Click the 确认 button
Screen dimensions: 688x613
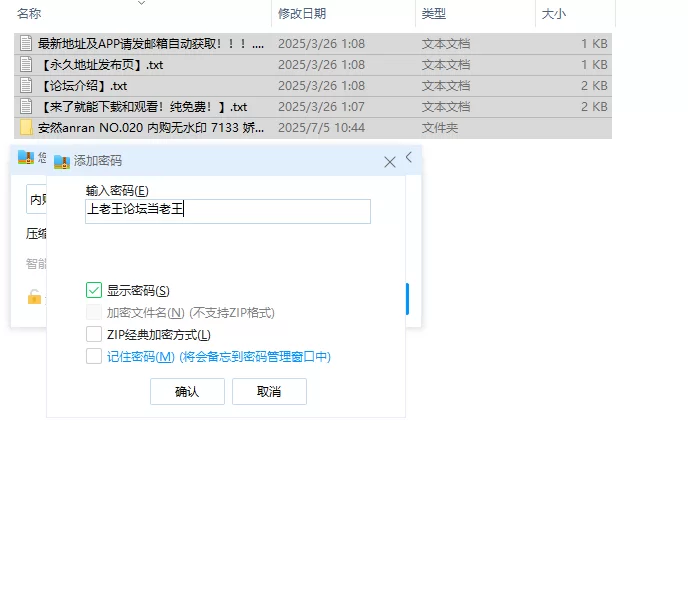click(x=187, y=391)
